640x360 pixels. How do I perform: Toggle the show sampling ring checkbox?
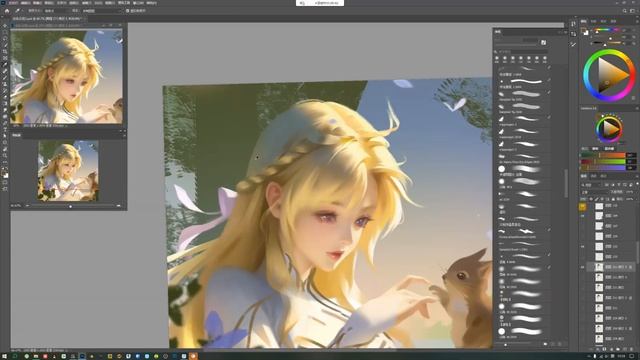[128, 11]
